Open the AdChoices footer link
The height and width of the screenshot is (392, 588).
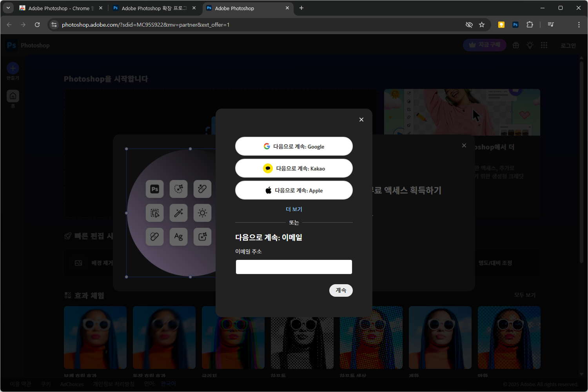pyautogui.click(x=72, y=384)
